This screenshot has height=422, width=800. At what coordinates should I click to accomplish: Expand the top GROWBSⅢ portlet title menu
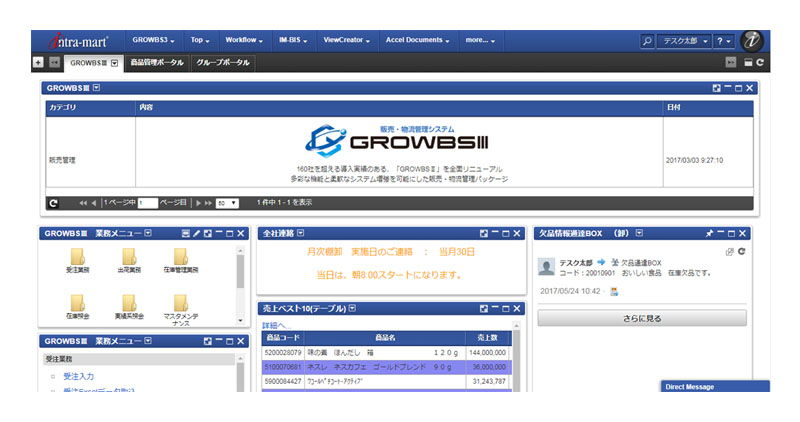click(96, 88)
